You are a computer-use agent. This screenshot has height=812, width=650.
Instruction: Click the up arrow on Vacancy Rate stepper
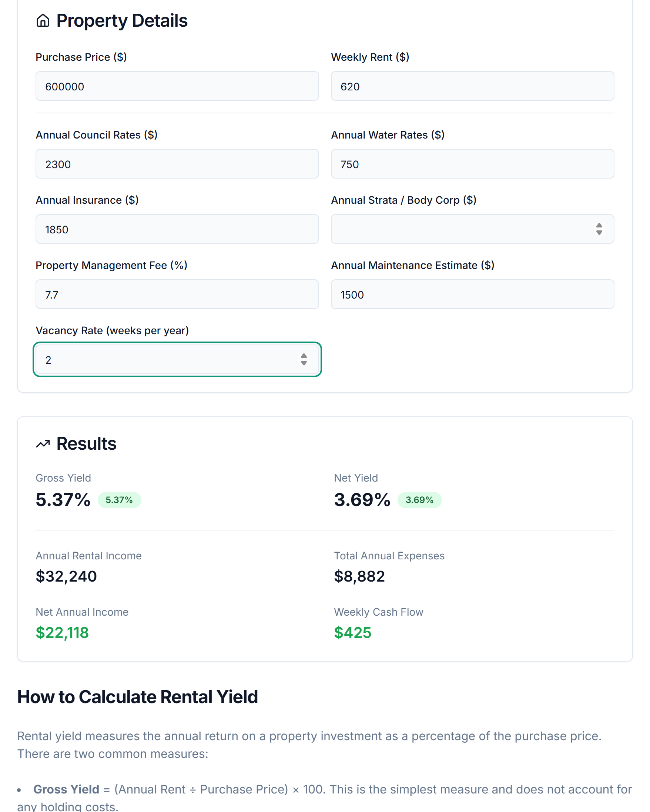(304, 357)
